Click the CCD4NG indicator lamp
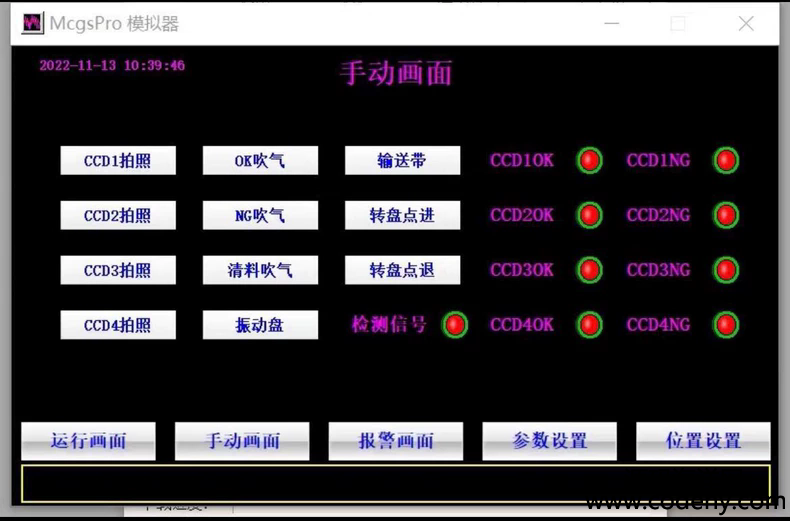This screenshot has width=790, height=521. 726,325
